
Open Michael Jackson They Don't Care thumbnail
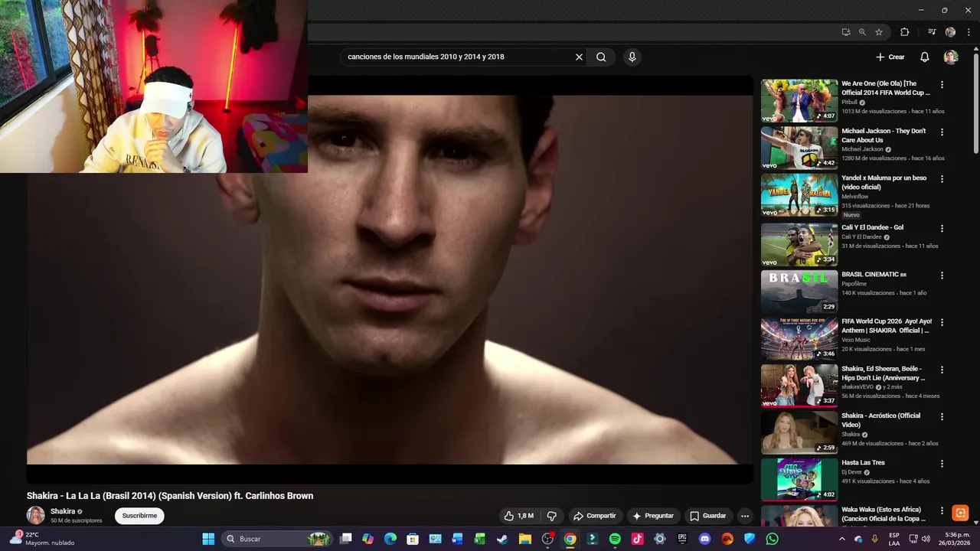tap(799, 148)
